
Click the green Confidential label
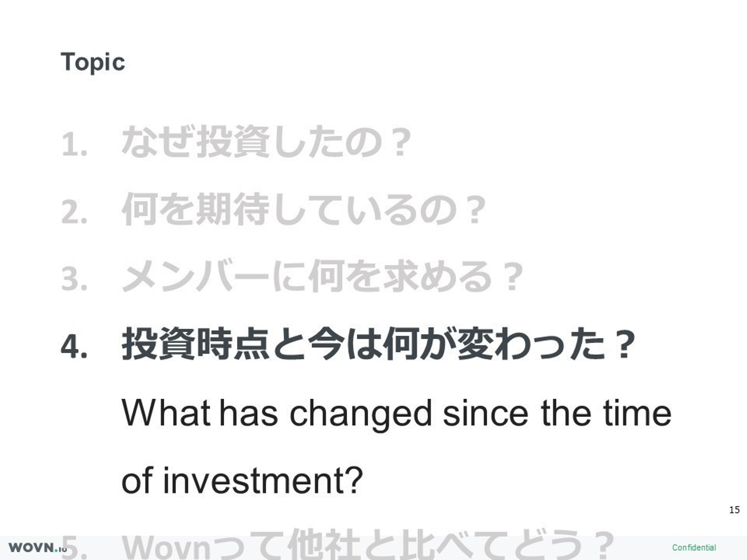[694, 548]
